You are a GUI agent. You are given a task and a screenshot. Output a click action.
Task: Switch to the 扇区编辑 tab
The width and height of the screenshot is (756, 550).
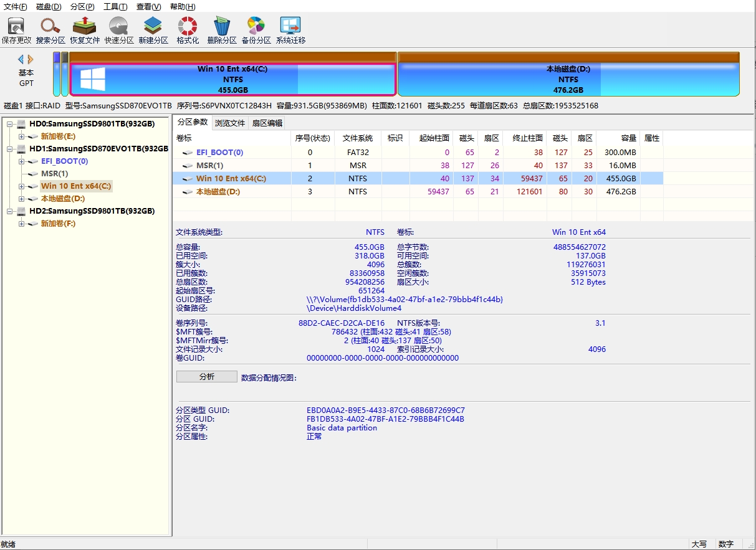(x=267, y=123)
